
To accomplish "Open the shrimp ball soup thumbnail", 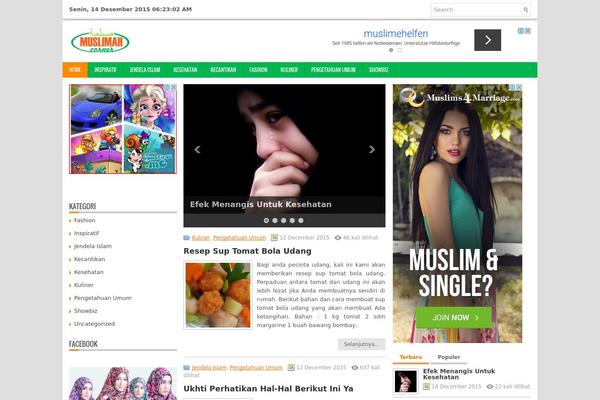I will coord(218,295).
